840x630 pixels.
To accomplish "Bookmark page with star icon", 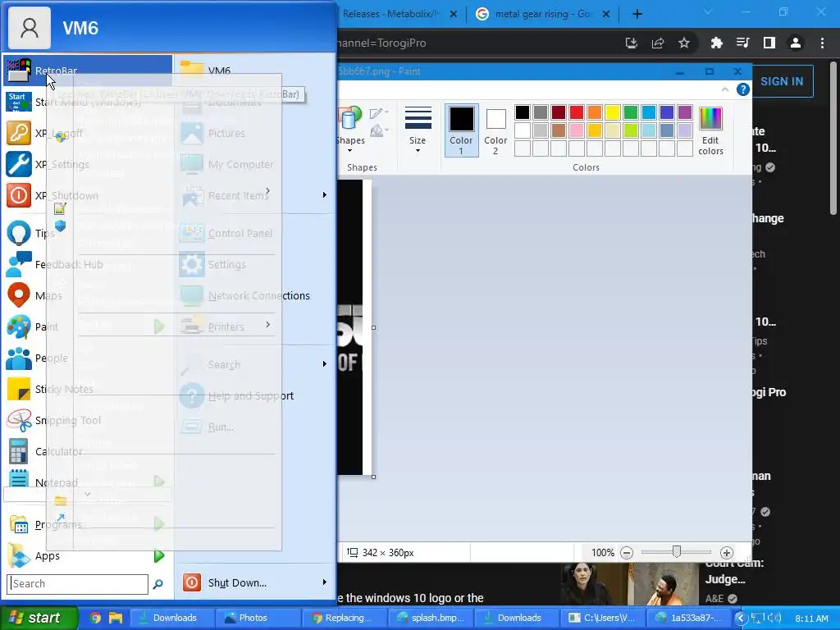I will (x=684, y=43).
